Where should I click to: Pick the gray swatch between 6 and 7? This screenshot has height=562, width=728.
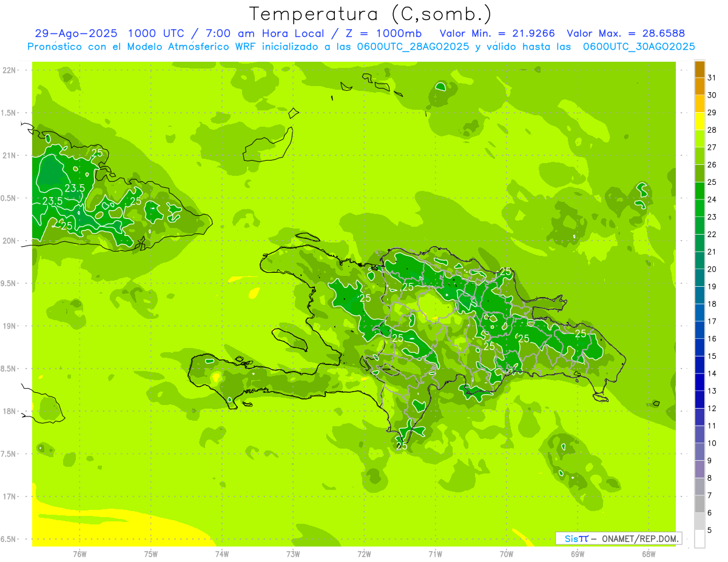[x=699, y=504]
